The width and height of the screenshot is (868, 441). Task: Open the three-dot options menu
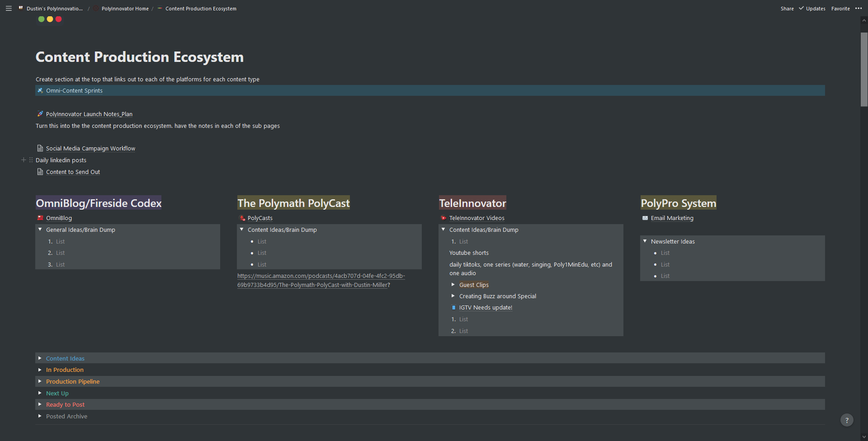click(859, 9)
